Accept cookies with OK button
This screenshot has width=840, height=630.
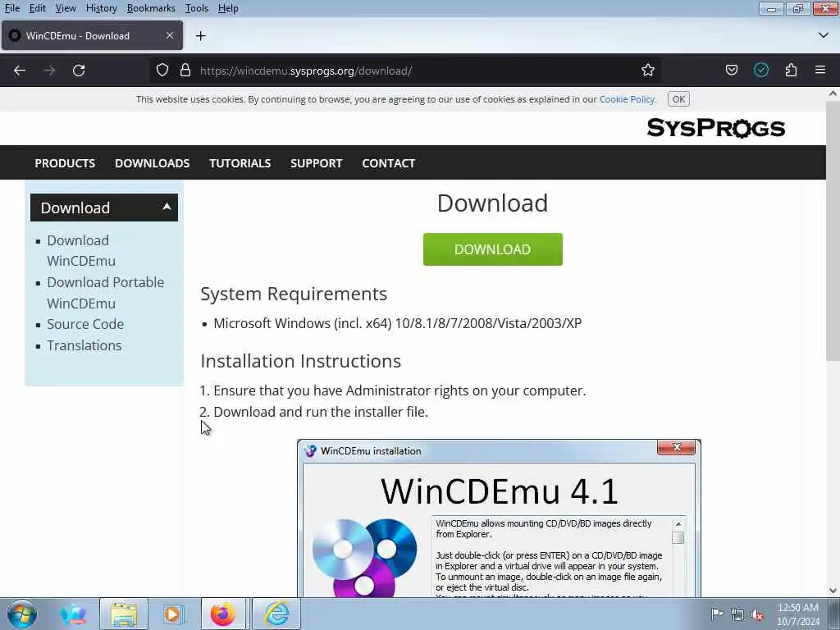tap(678, 99)
